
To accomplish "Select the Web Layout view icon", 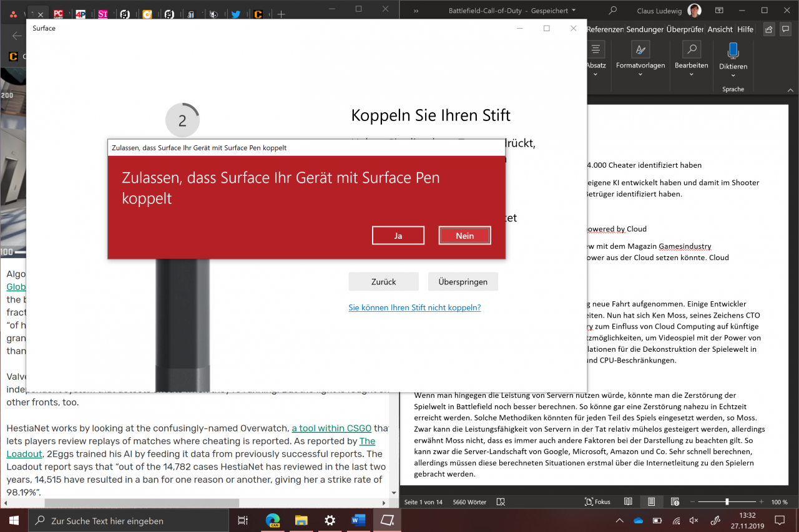I will pyautogui.click(x=675, y=502).
